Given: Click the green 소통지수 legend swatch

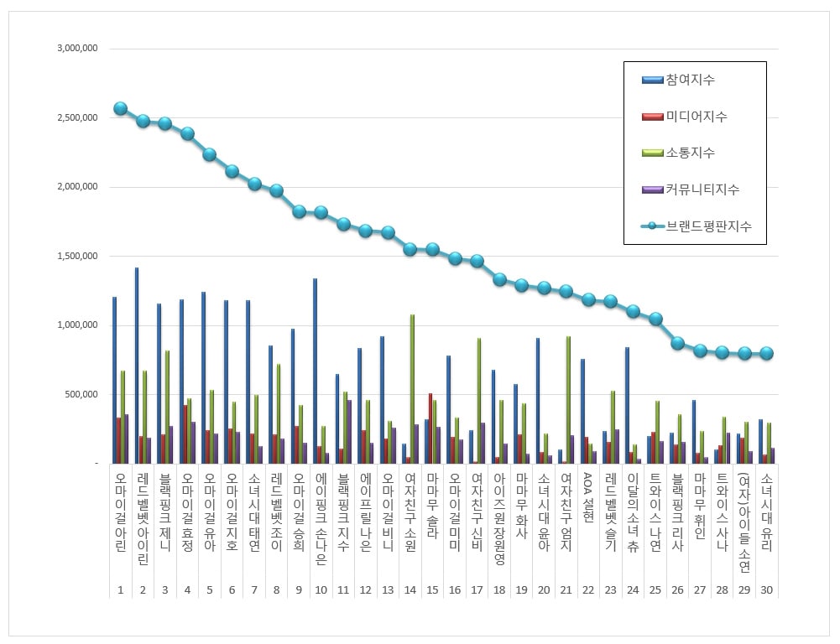Looking at the screenshot, I should tap(653, 153).
